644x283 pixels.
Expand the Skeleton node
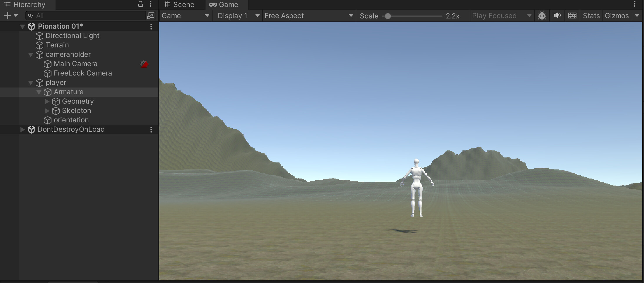click(47, 111)
